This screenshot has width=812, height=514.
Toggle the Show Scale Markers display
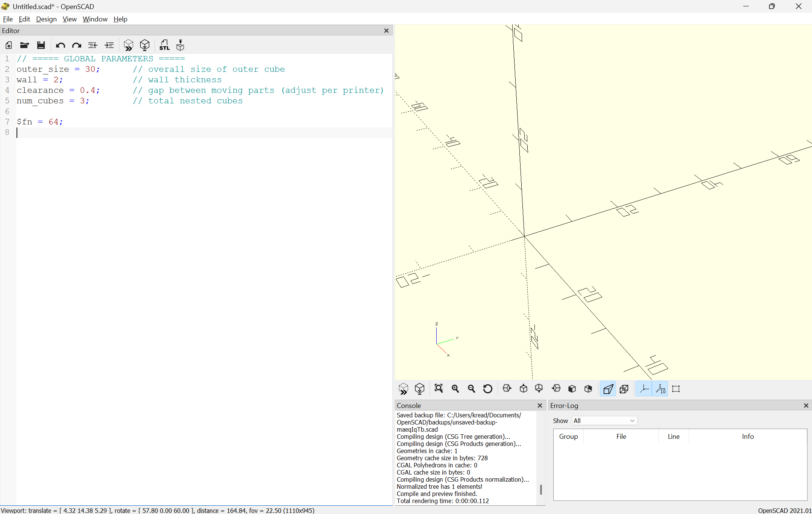point(660,388)
